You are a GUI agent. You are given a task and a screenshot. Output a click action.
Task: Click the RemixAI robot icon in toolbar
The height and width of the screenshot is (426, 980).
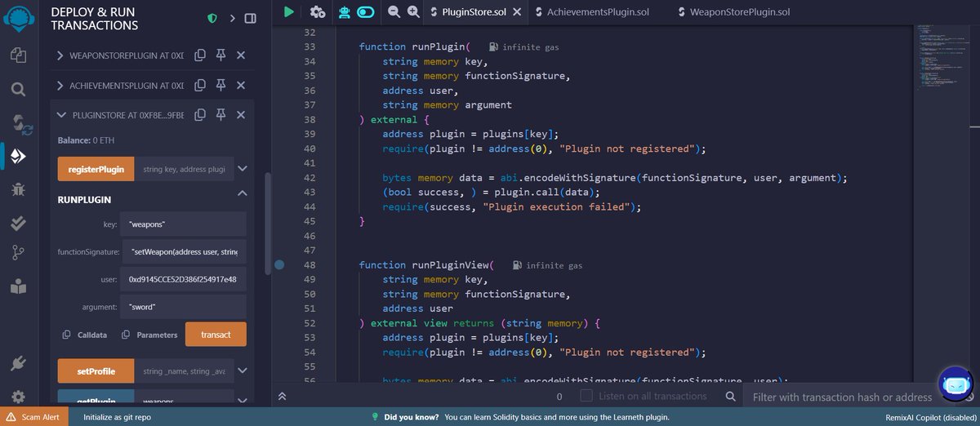tap(345, 11)
